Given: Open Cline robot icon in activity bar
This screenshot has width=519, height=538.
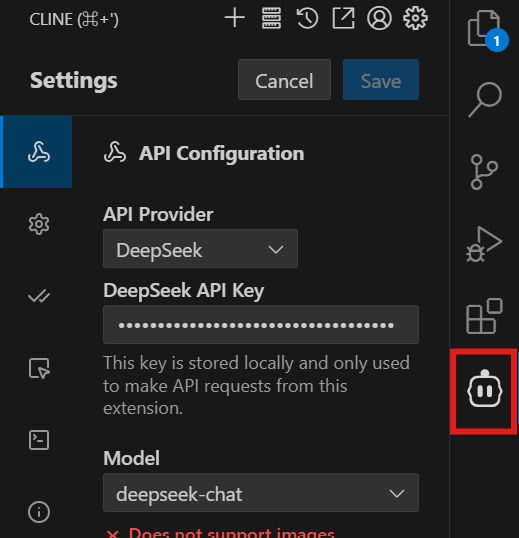Looking at the screenshot, I should point(484,391).
